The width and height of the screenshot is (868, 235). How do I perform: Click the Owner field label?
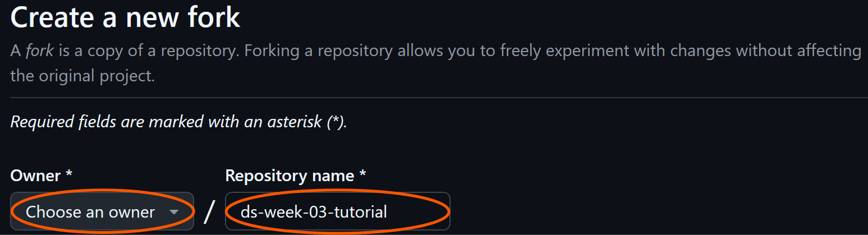[x=35, y=176]
